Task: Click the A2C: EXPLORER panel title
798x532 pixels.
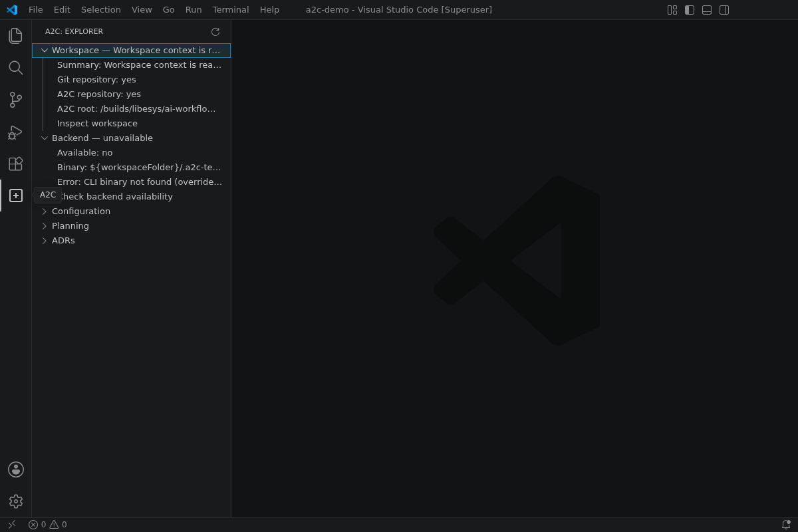Action: [x=74, y=32]
